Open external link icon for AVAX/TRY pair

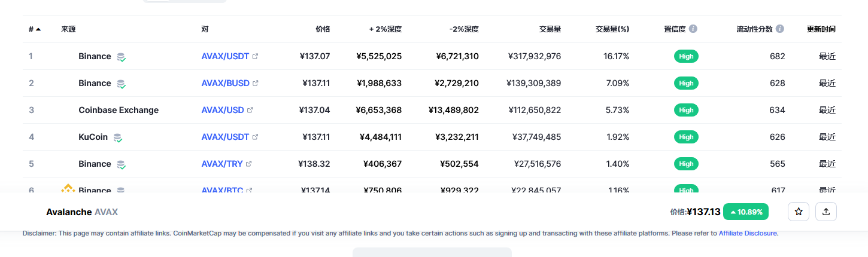coord(249,164)
